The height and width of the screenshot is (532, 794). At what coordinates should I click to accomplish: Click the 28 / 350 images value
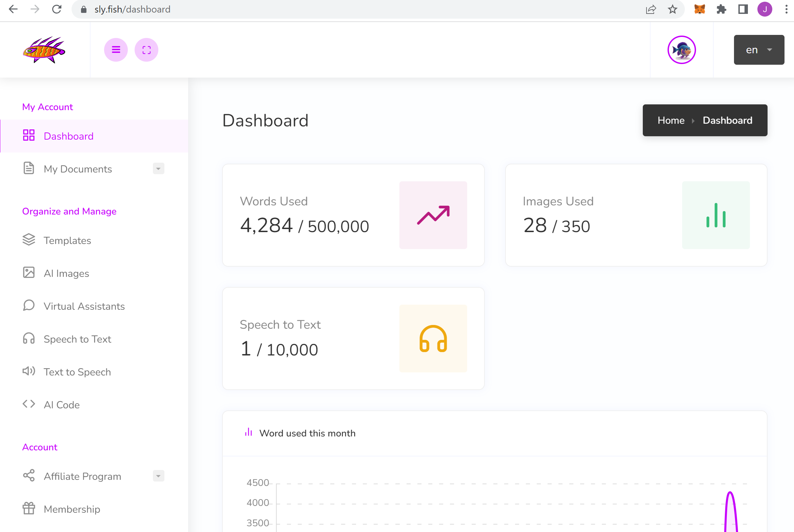point(557,226)
